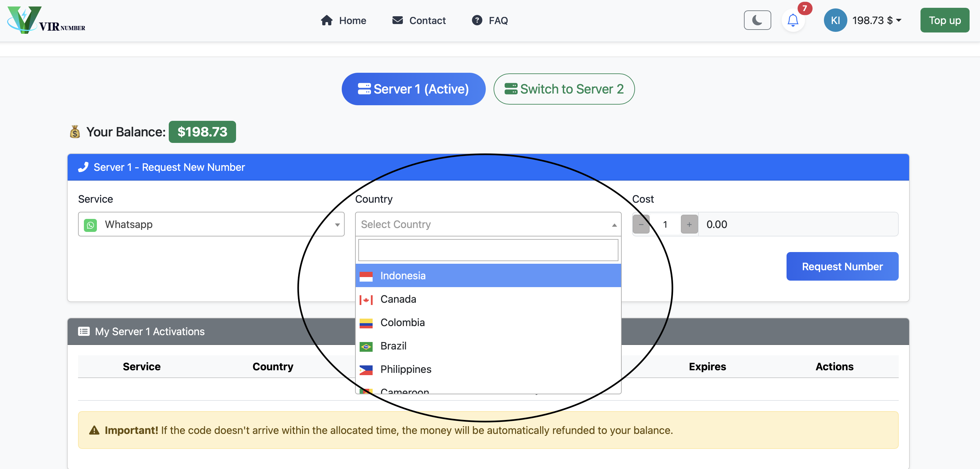Viewport: 980px width, 469px height.
Task: Open the notifications bell
Action: click(x=793, y=20)
